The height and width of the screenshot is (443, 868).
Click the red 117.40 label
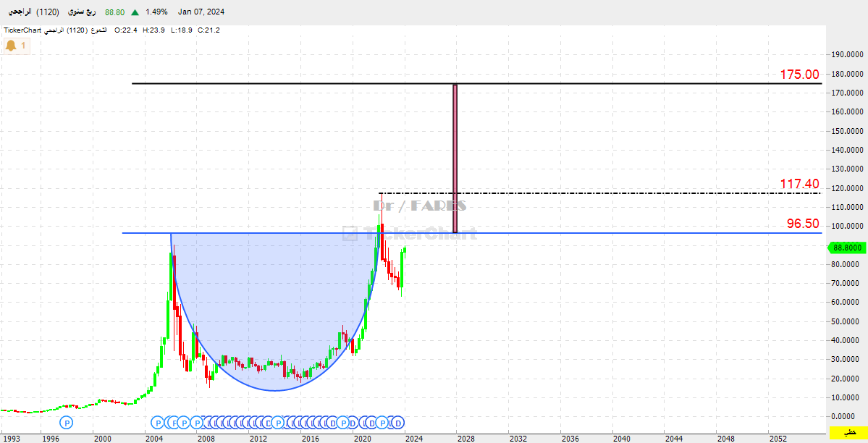(799, 184)
